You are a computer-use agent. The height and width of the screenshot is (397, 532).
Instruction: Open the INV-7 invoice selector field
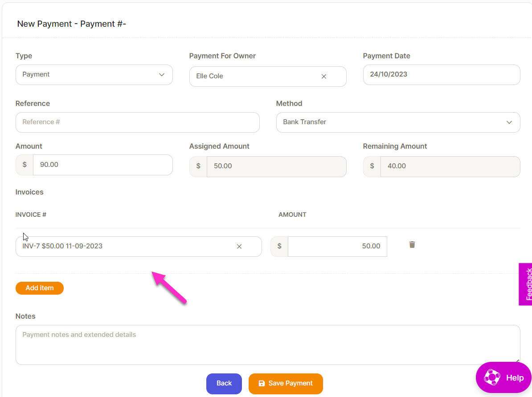point(139,247)
